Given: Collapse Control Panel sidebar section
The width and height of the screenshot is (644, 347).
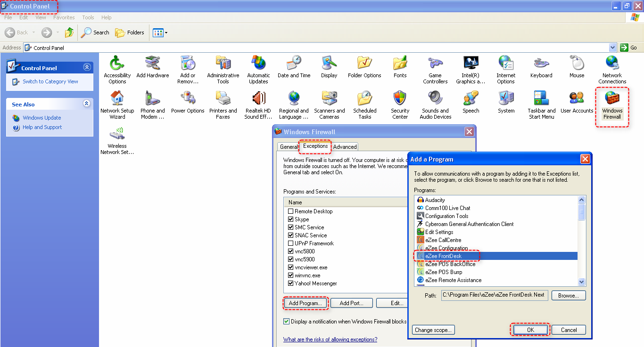Looking at the screenshot, I should [x=87, y=67].
